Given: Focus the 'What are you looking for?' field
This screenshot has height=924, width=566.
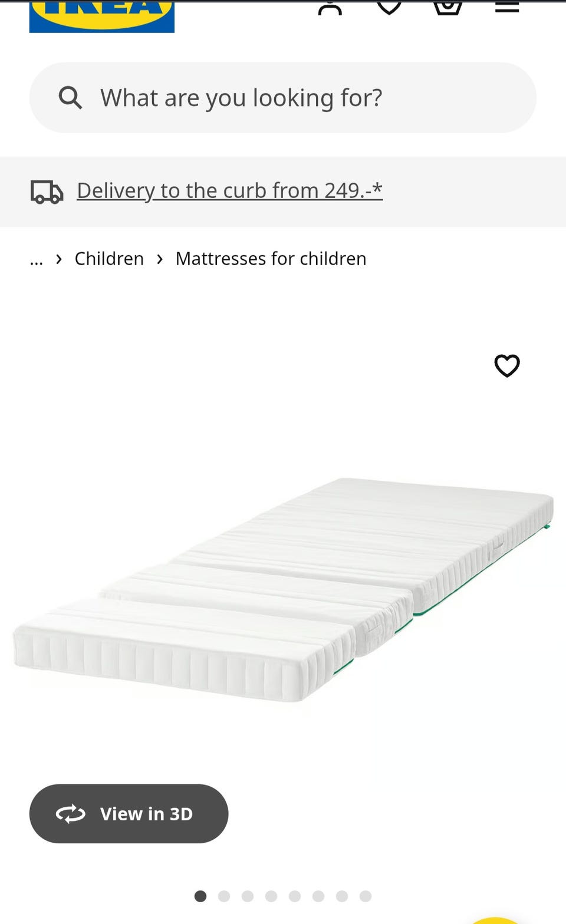Looking at the screenshot, I should [283, 97].
